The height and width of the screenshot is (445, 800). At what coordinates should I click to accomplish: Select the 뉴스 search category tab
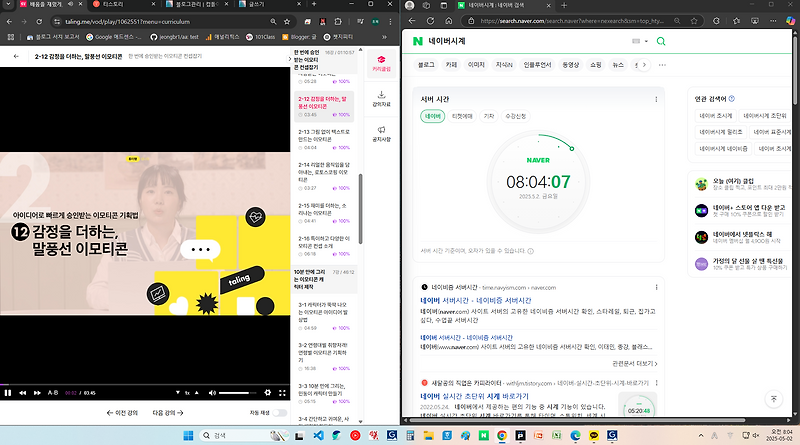tap(618, 65)
